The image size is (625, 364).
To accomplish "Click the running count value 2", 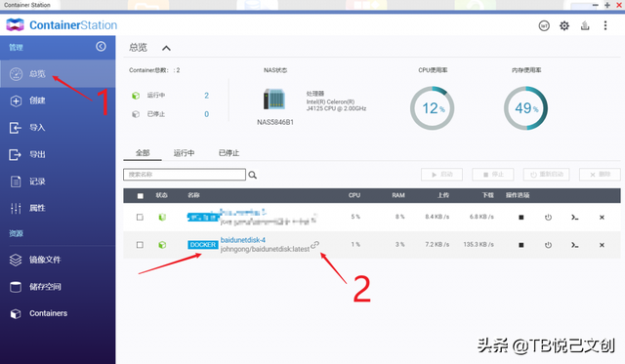I will [206, 96].
